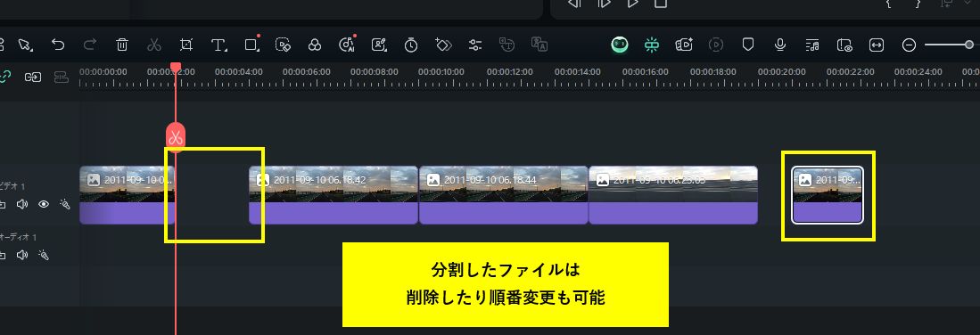Mute the オーディオ 1 track
Viewport: 980px width, 335px height.
22,255
